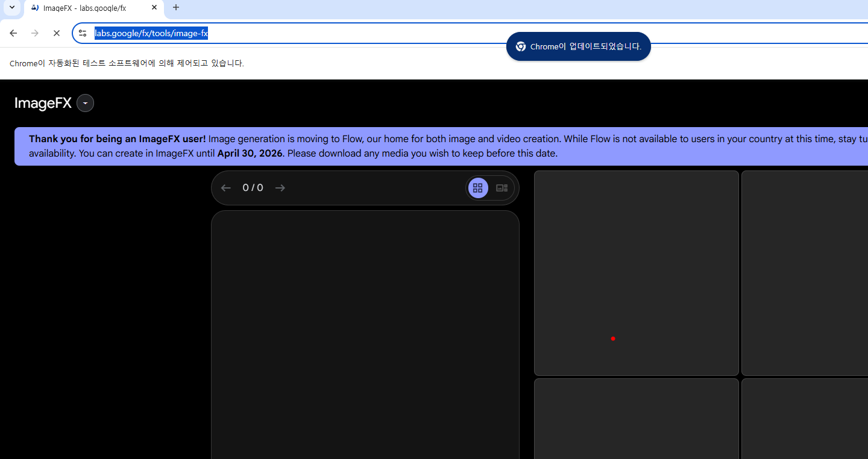Image resolution: width=868 pixels, height=459 pixels.
Task: Click the browser forward arrow
Action: coord(35,33)
